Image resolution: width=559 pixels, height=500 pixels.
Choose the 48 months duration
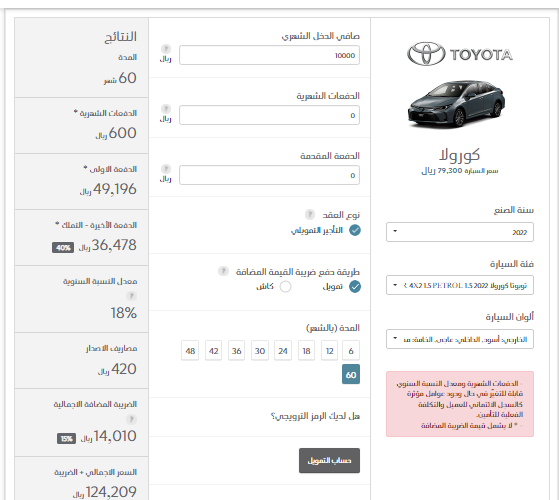tap(190, 351)
